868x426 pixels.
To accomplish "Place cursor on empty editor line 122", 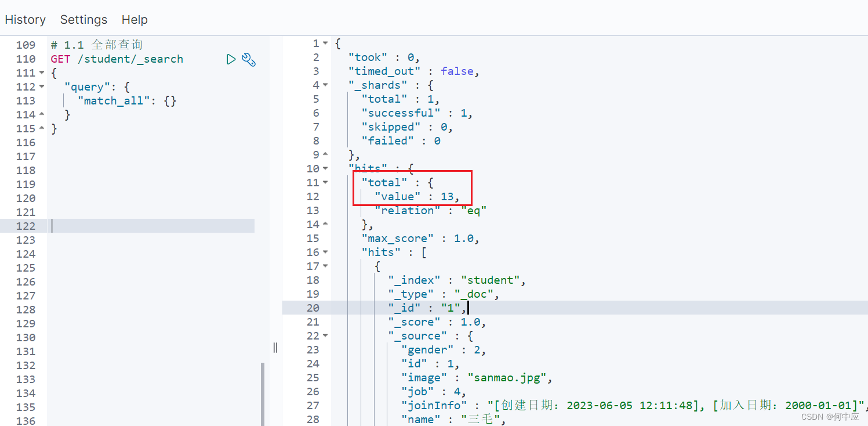I will click(152, 226).
